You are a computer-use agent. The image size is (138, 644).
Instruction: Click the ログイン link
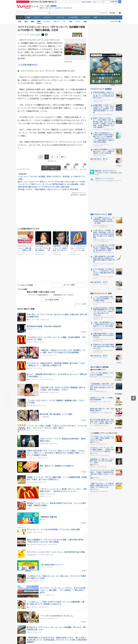tap(42, 8)
